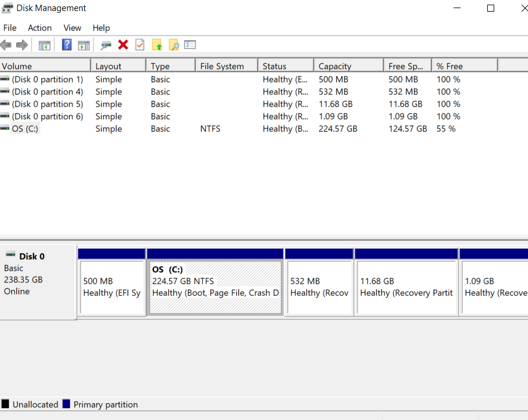Click the 55 % free cell
528x420 pixels.
point(446,129)
